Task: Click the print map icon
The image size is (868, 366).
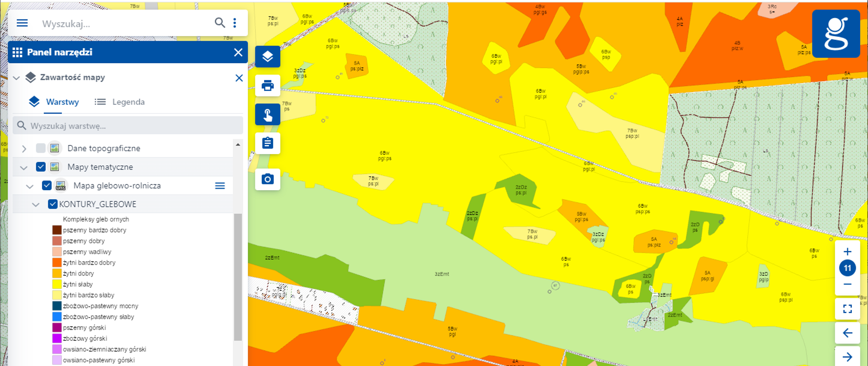Action: pos(268,85)
